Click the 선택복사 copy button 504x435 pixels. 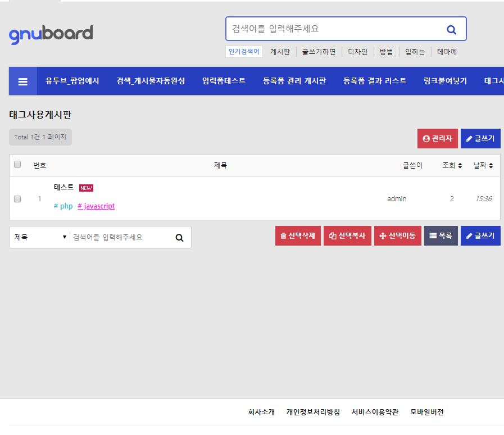[x=347, y=236]
